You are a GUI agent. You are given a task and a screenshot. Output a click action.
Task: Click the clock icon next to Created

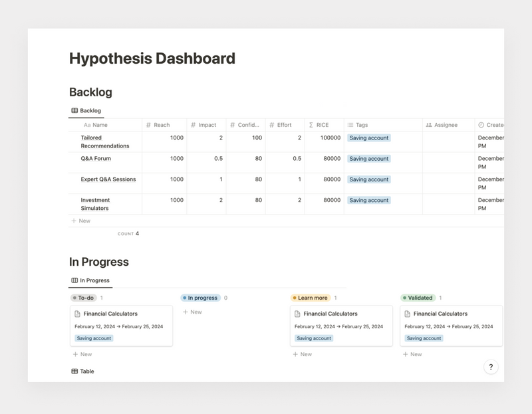481,125
